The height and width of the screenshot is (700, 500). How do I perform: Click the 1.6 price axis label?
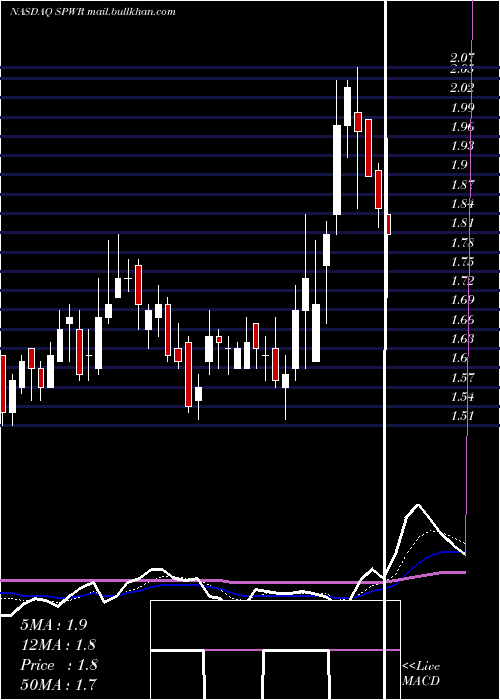coord(459,358)
